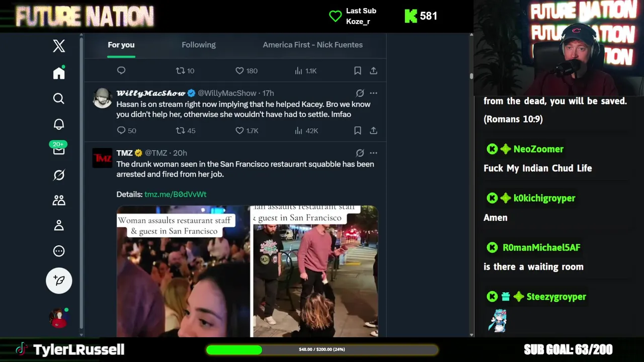Click Grok icon on TMZ post
Viewport: 644px width, 362px height.
(360, 153)
